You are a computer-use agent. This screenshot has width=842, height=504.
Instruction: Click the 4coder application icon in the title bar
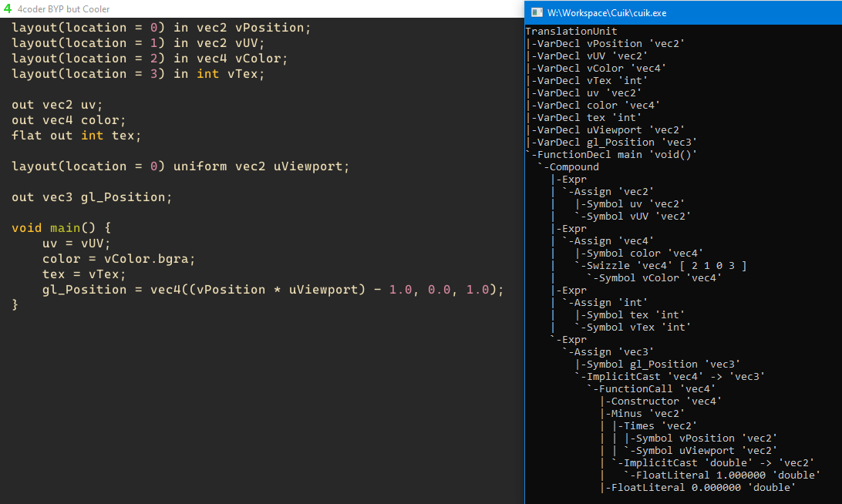pyautogui.click(x=8, y=9)
